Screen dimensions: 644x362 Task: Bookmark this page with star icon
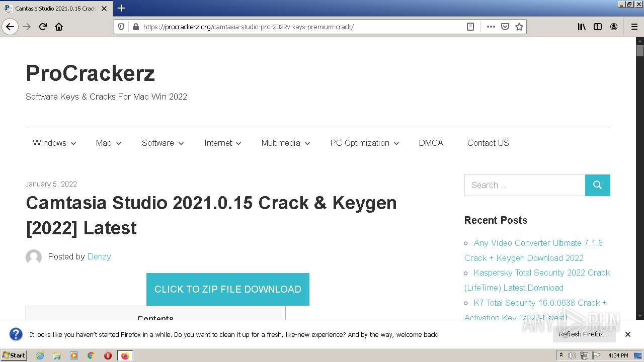pos(519,27)
